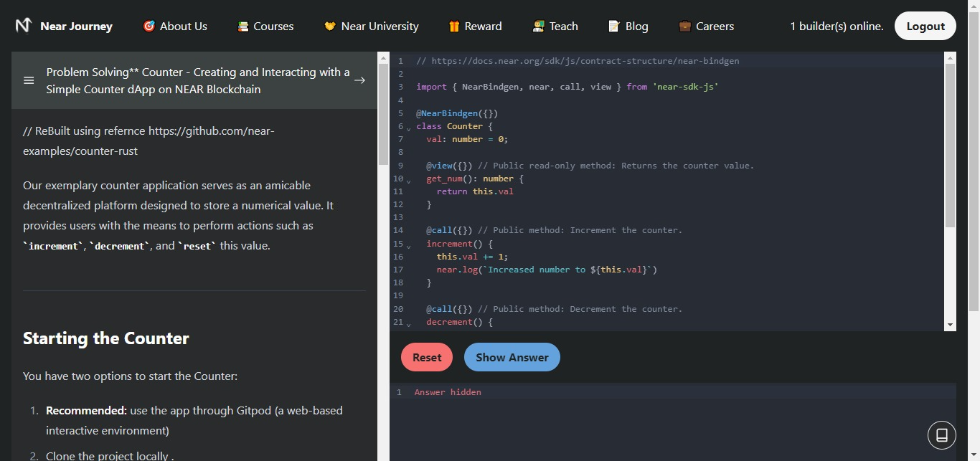The image size is (980, 461).
Task: Click the near.log Increased number line
Action: click(547, 270)
